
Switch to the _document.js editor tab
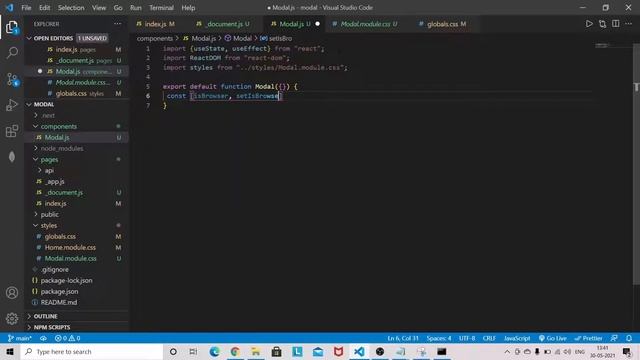tap(224, 24)
